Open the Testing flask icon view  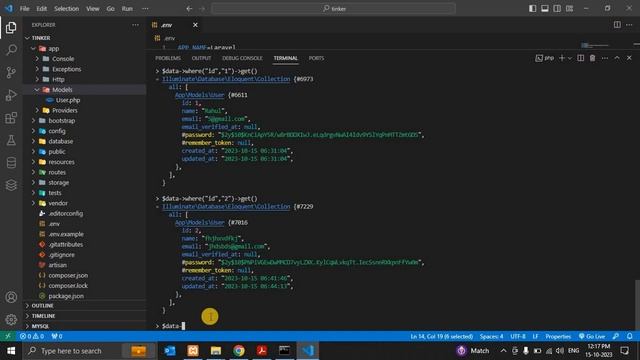(11, 140)
